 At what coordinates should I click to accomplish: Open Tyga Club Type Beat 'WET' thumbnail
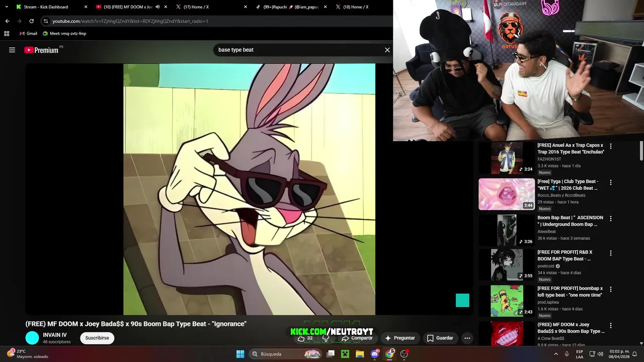tap(507, 194)
